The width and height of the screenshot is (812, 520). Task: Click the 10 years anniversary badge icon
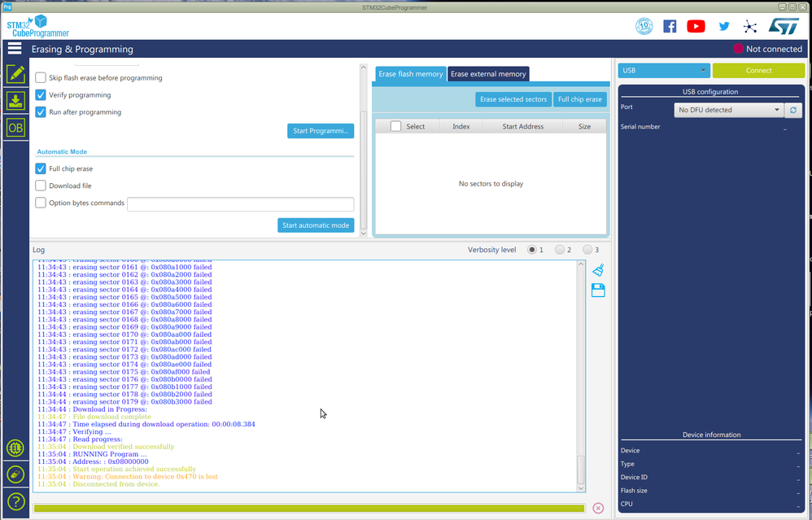[x=644, y=26]
